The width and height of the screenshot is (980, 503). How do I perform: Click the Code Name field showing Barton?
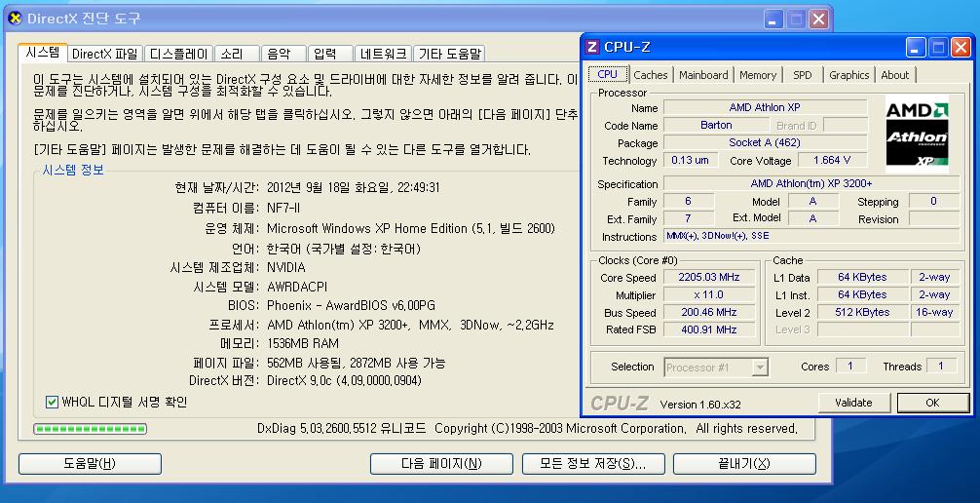(x=716, y=125)
